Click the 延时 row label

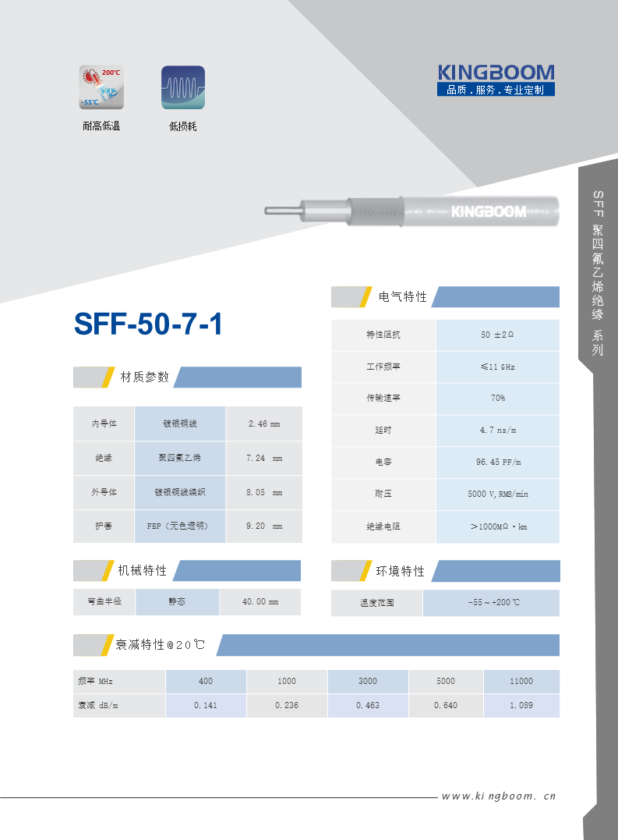[383, 431]
